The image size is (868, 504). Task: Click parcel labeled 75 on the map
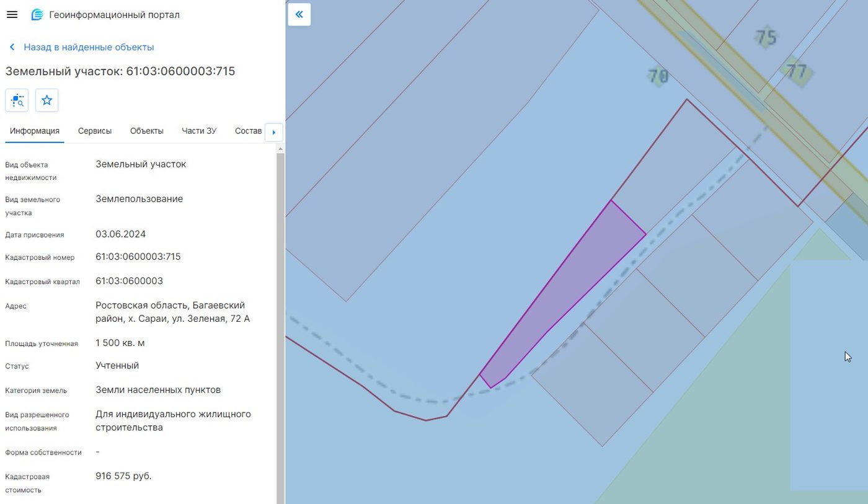766,38
